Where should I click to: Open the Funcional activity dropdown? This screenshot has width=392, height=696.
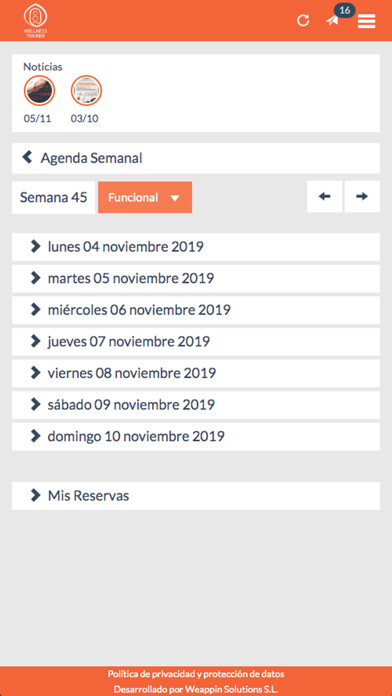coord(145,197)
